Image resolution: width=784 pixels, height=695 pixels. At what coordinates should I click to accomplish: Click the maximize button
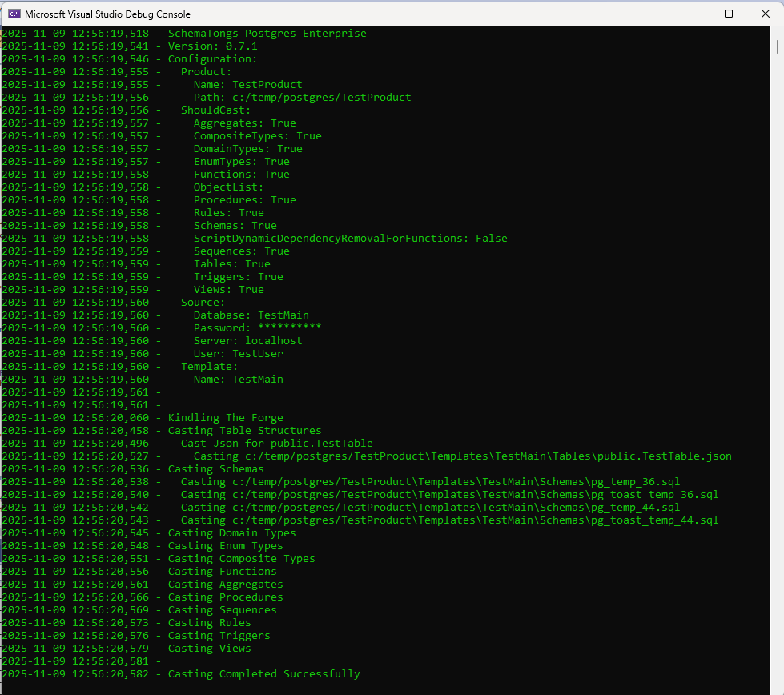coord(729,14)
